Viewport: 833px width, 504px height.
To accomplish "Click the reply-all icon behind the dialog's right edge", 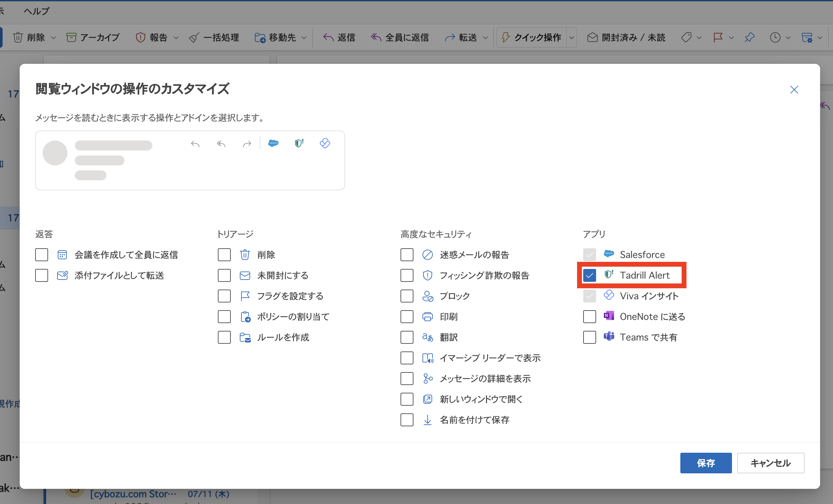I will 826,106.
